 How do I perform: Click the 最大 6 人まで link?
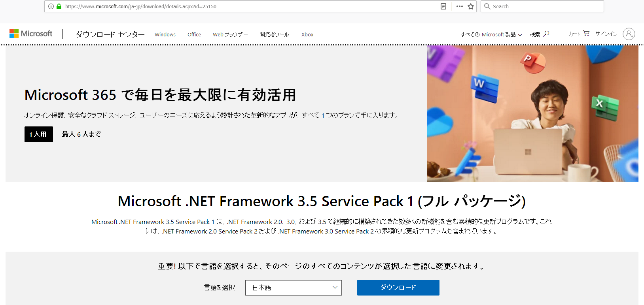point(81,134)
